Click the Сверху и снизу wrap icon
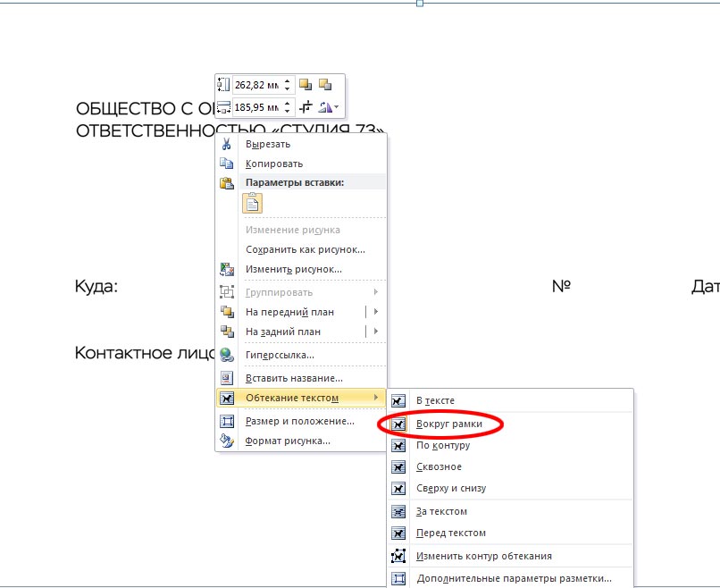 398,488
